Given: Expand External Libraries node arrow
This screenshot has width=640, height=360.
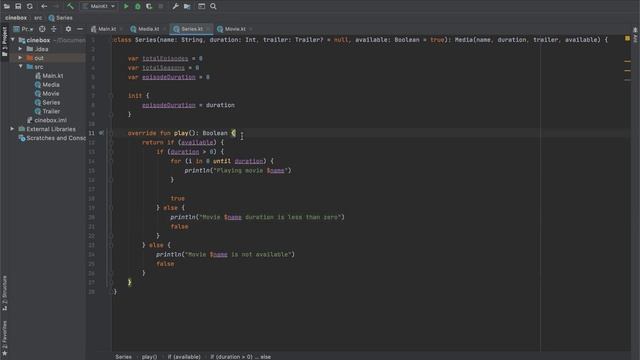Looking at the screenshot, I should (x=12, y=129).
